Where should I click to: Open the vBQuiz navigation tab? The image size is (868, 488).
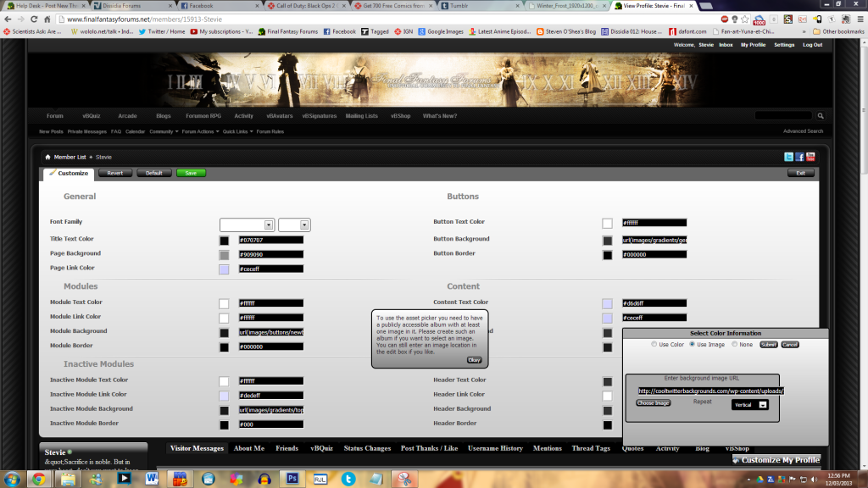tap(92, 115)
